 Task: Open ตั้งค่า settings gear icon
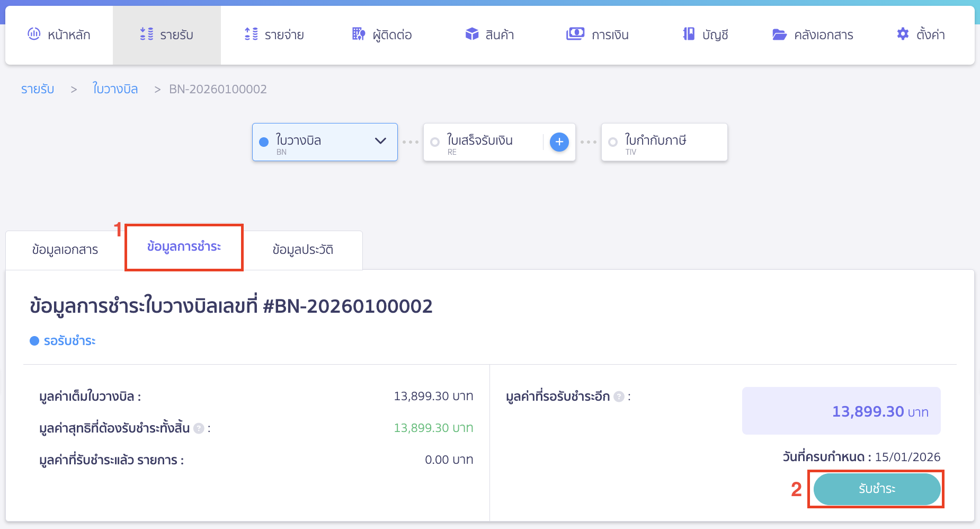[x=902, y=34]
